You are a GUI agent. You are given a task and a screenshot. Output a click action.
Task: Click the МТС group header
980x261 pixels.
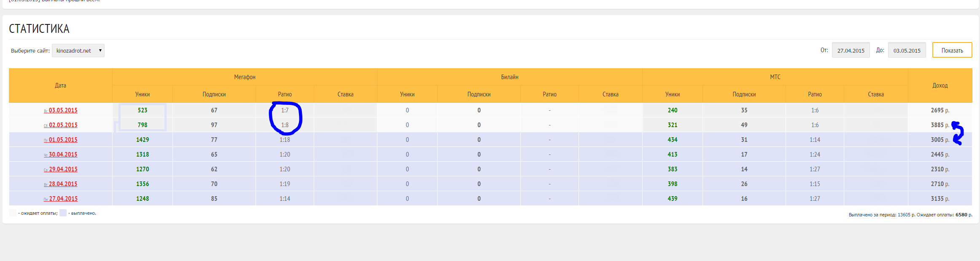(x=775, y=77)
